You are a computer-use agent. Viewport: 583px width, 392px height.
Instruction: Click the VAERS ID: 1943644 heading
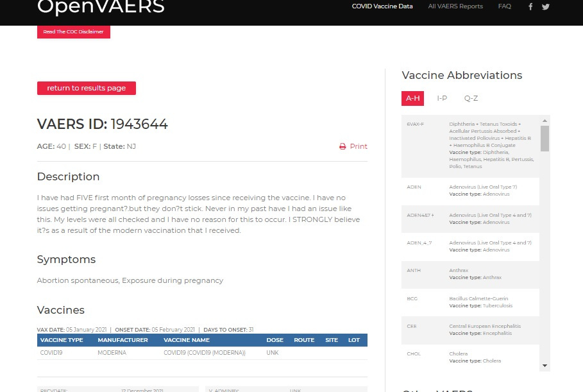pyautogui.click(x=102, y=124)
